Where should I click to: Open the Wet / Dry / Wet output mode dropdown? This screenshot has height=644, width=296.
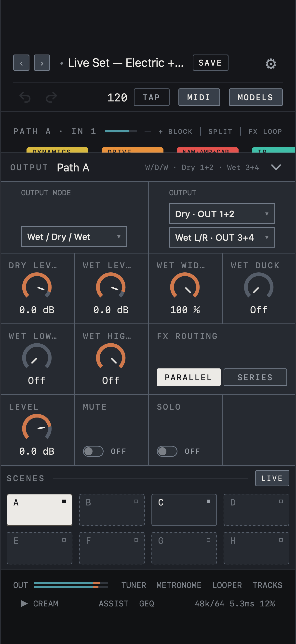(74, 237)
